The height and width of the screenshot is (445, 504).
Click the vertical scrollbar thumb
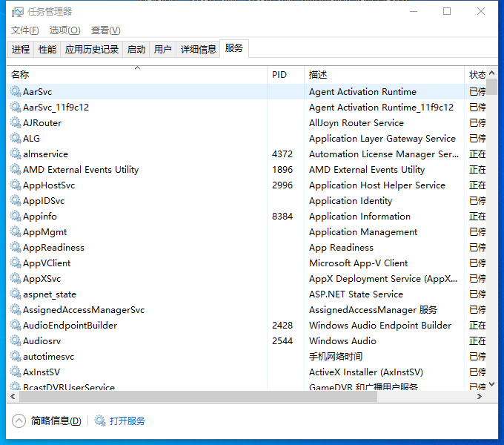click(x=491, y=87)
